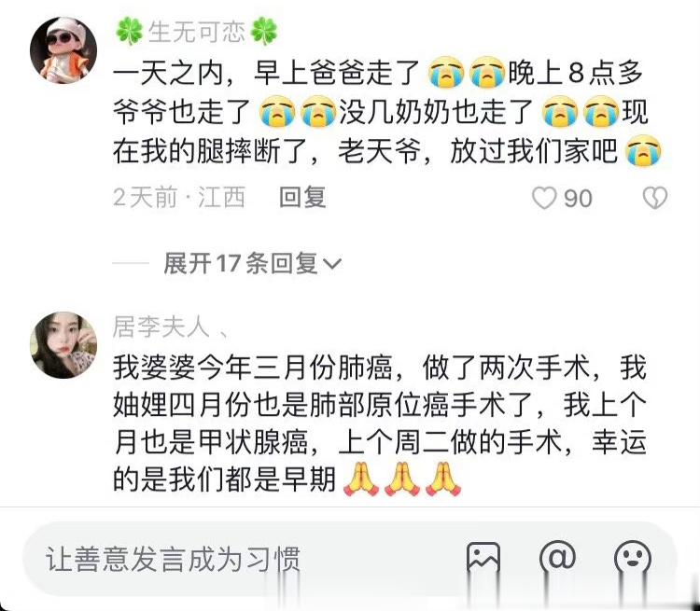View the 居李夫人 profile avatar
Viewport: 700px width, 611px height.
pos(63,345)
